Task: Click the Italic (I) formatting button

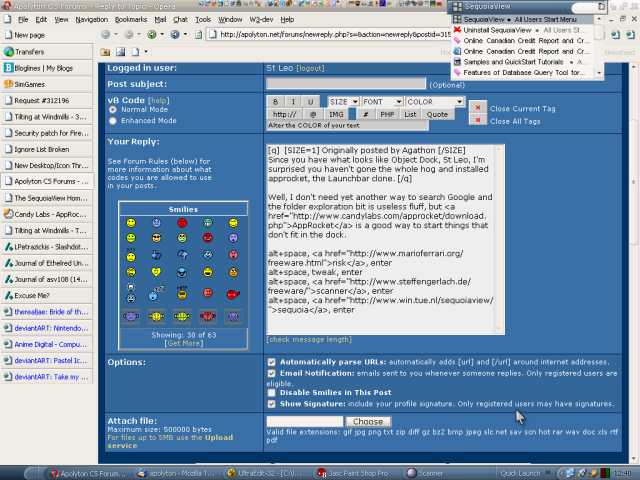Action: [295, 102]
